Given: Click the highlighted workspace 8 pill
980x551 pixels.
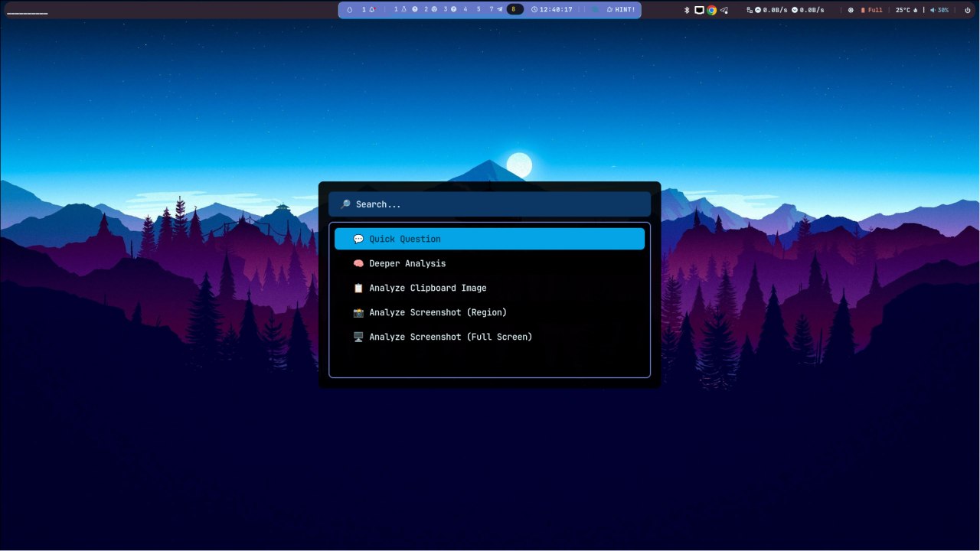Looking at the screenshot, I should [x=514, y=10].
